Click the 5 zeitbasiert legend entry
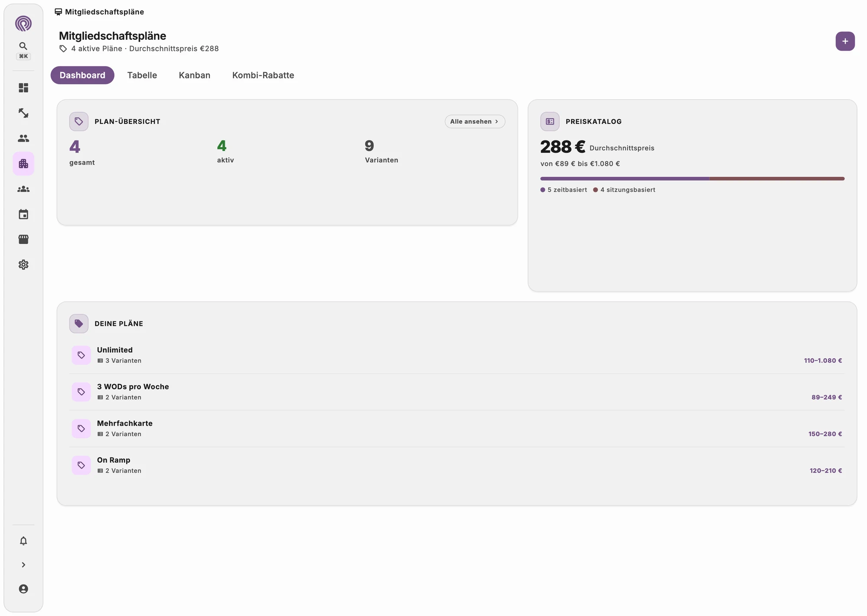 click(x=564, y=190)
